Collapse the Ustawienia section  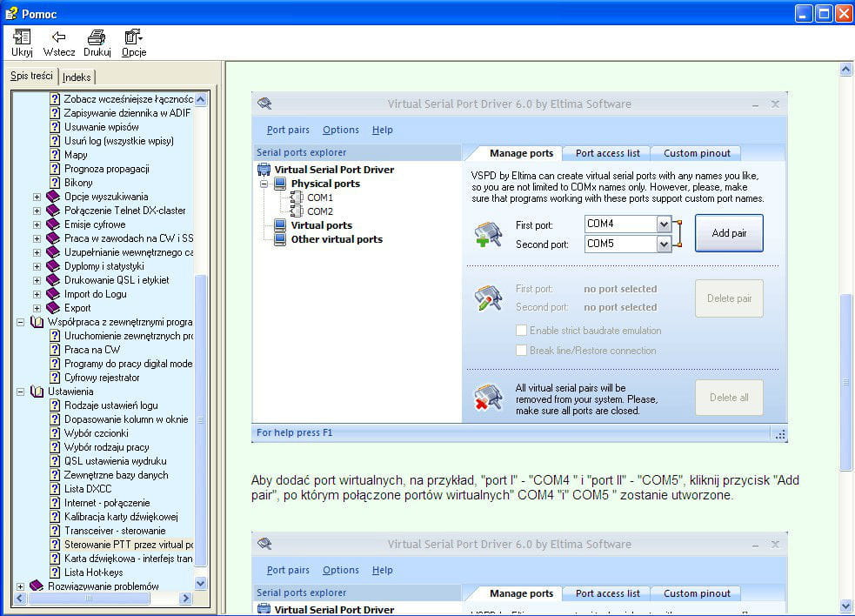pos(20,392)
